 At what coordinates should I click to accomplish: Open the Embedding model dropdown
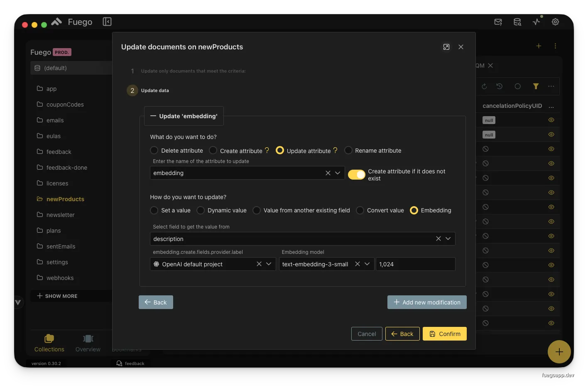367,264
